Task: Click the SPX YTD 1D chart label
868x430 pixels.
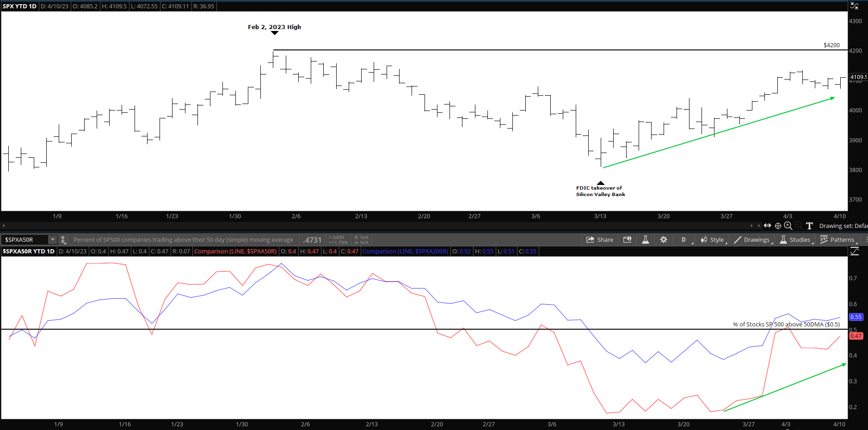Action: tap(19, 6)
